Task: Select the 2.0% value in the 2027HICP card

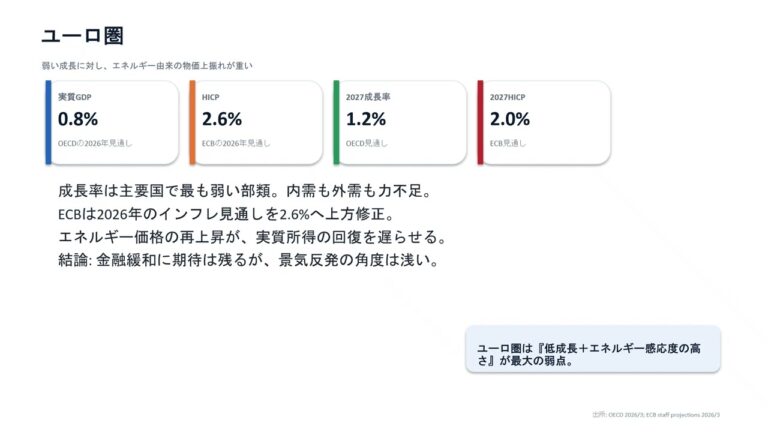Action: pyautogui.click(x=510, y=119)
